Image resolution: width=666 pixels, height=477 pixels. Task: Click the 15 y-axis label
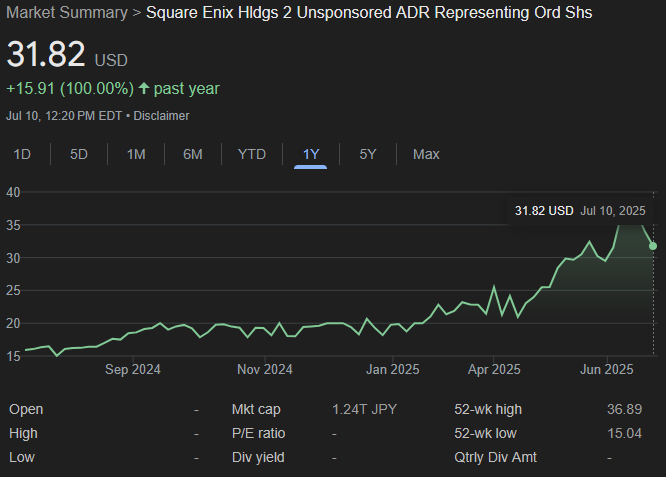click(x=13, y=356)
